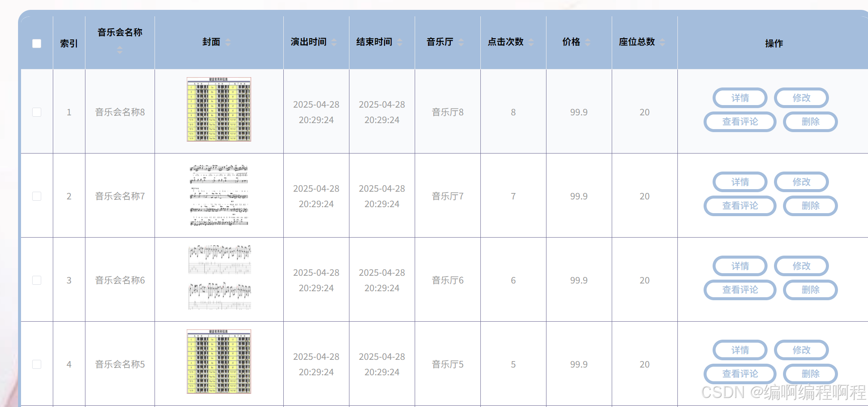This screenshot has height=407, width=868.
Task: Open 查看评论 for 音乐会名称6
Action: (x=740, y=290)
